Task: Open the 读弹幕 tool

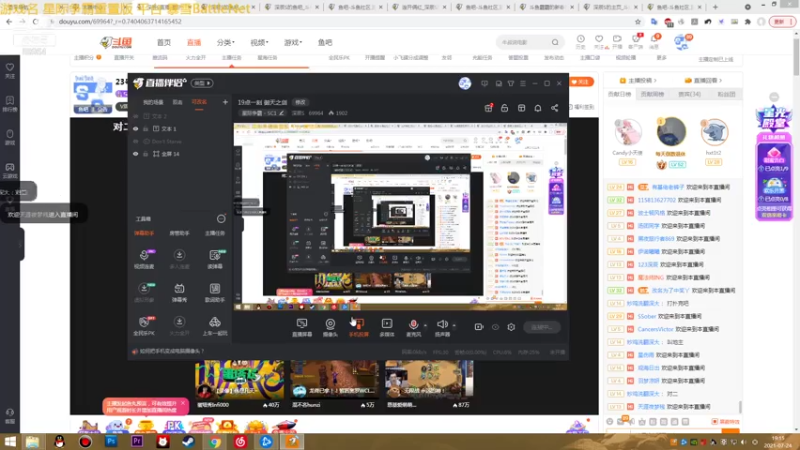Action: pos(215,259)
